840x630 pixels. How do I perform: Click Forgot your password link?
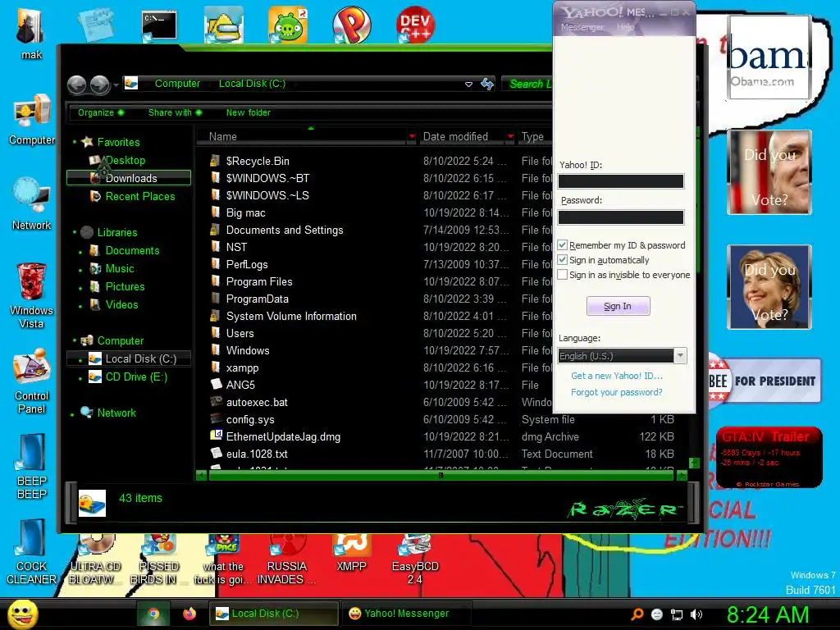(x=617, y=392)
